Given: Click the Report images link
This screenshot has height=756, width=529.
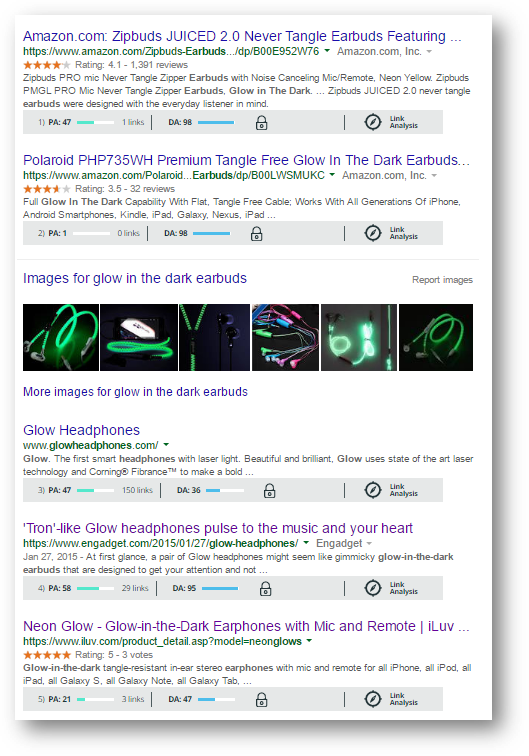Looking at the screenshot, I should point(442,280).
